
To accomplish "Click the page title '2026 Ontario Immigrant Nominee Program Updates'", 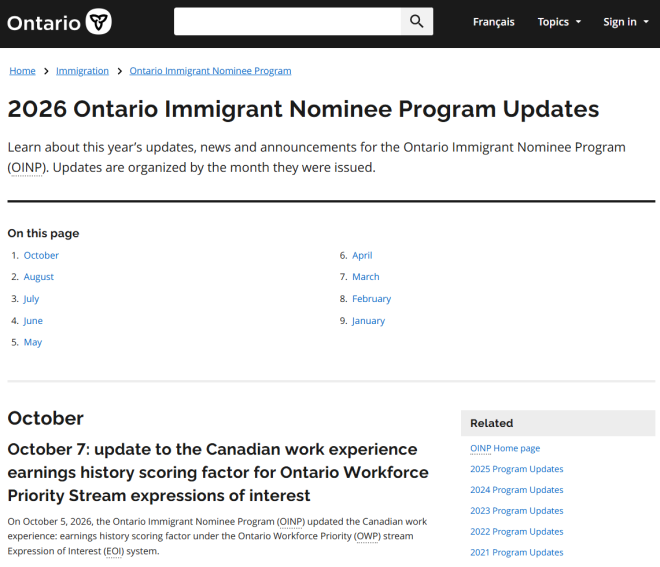I will click(303, 109).
